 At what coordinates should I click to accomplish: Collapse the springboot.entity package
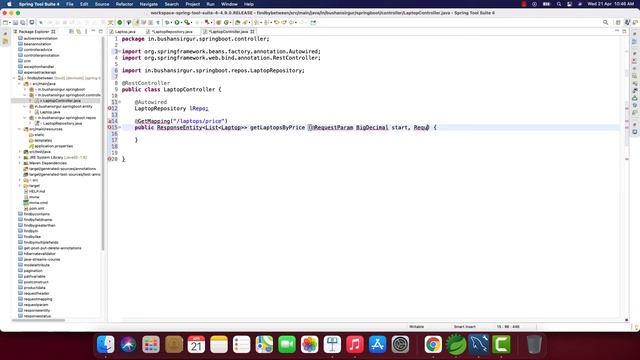(25, 107)
